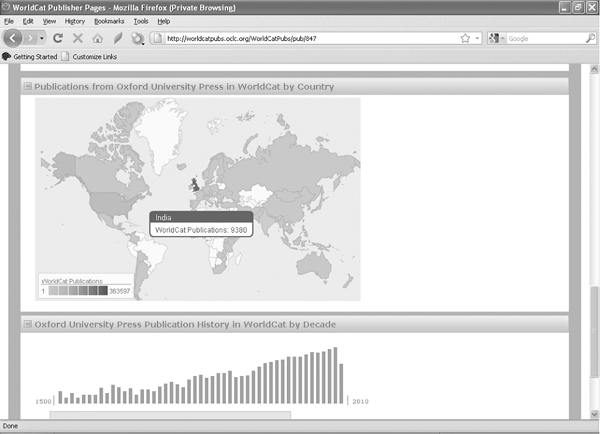Image resolution: width=600 pixels, height=434 pixels.
Task: Click the decade range slider under the chart
Action: (170, 414)
